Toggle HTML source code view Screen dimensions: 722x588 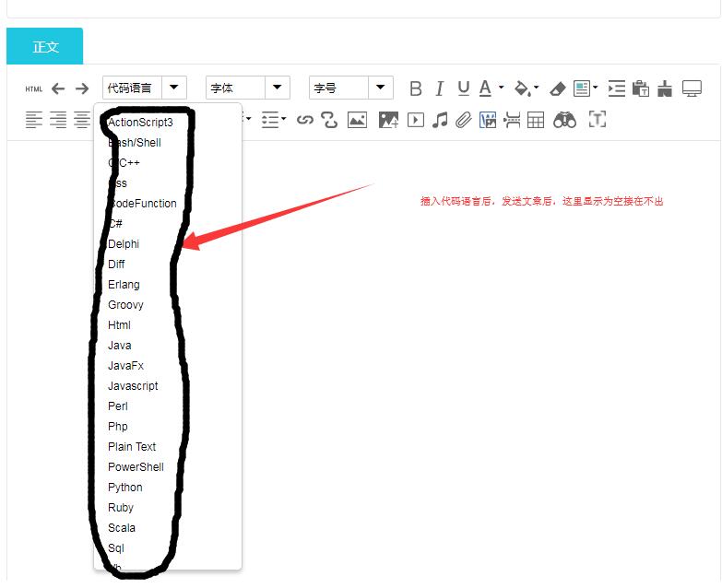pos(33,88)
